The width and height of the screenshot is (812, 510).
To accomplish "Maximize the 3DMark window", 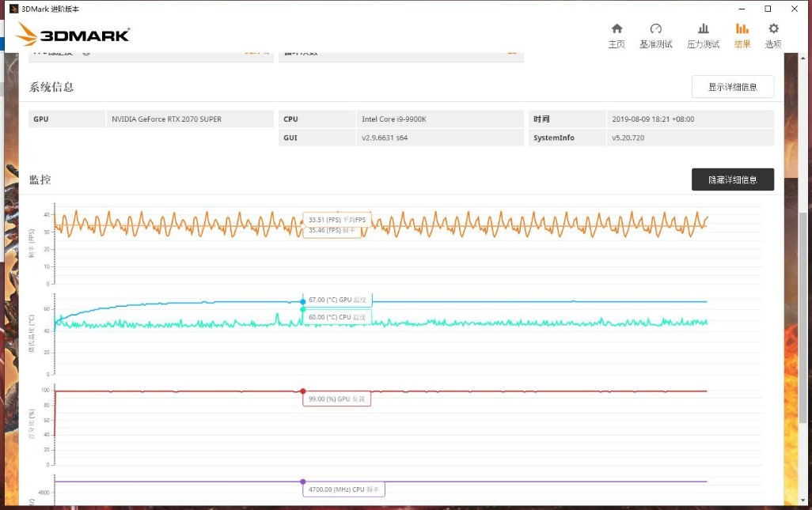I will (x=768, y=9).
